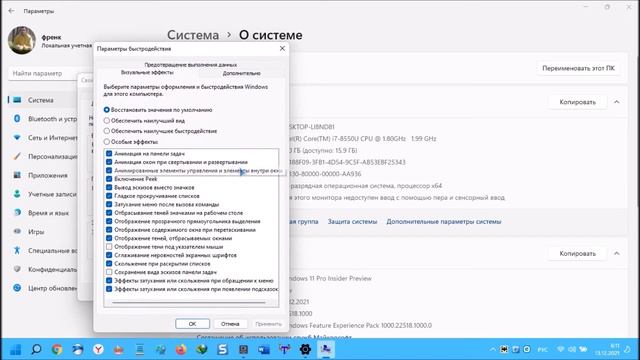Click the volume speaker tray icon
Viewport: 640px width, 360px height.
(572, 349)
